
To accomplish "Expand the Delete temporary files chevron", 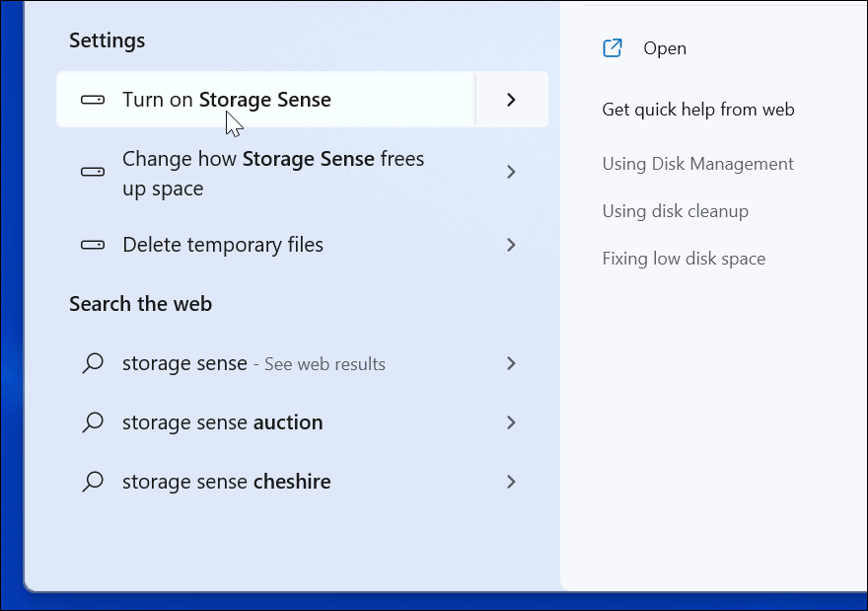I will pos(511,245).
